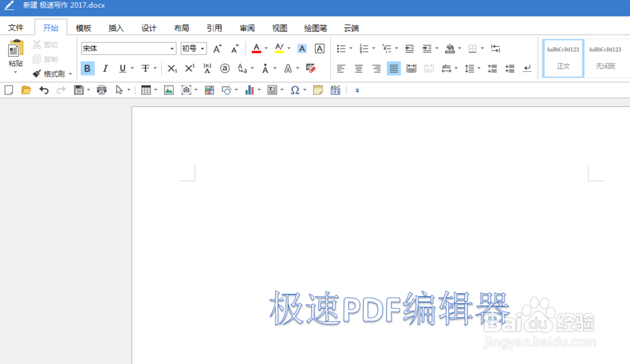Insert chart bar icon
This screenshot has width=630, height=364.
coord(249,90)
